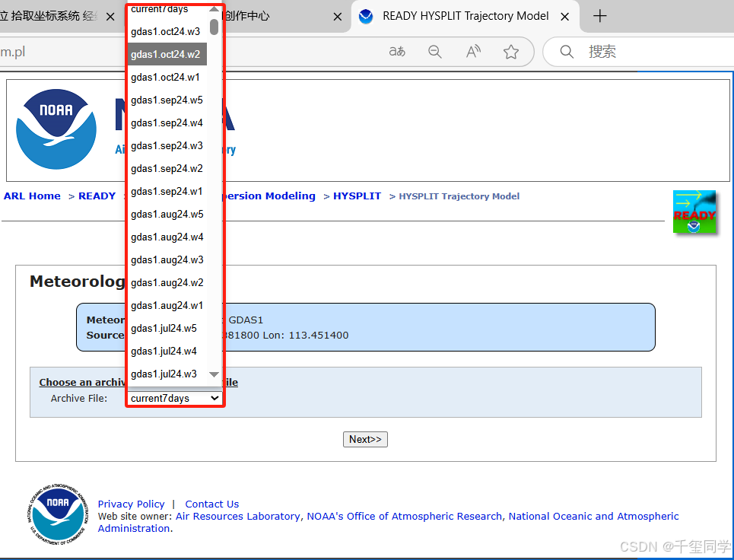Image resolution: width=734 pixels, height=560 pixels.
Task: Choose gdas1.sep24.w5 archive file
Action: (x=167, y=100)
